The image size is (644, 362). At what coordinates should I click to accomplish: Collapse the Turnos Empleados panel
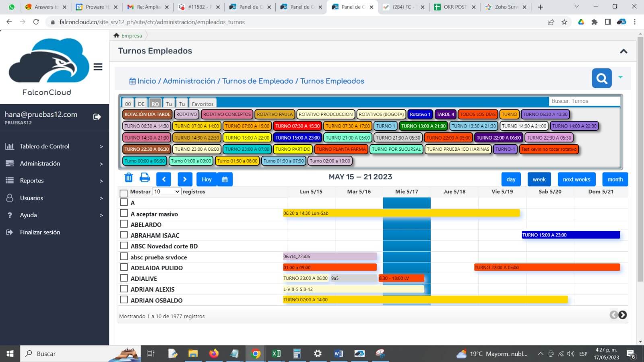623,51
